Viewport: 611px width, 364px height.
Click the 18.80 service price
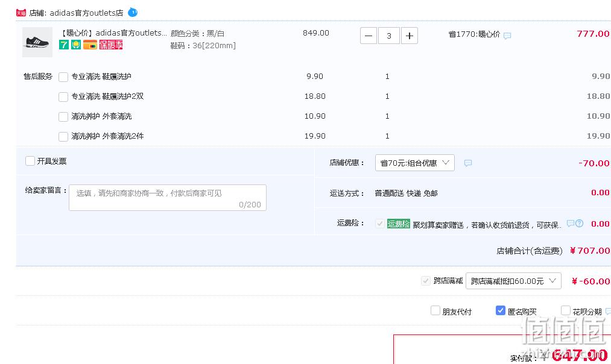click(x=315, y=96)
